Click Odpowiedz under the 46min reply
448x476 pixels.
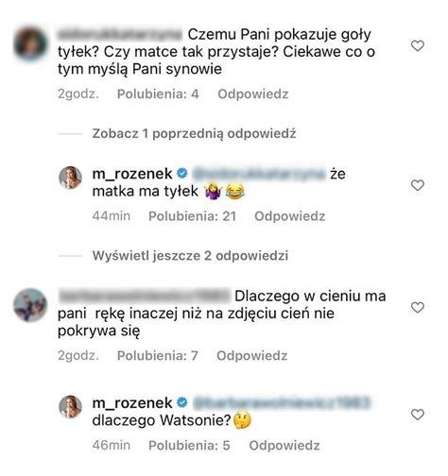coord(284,446)
